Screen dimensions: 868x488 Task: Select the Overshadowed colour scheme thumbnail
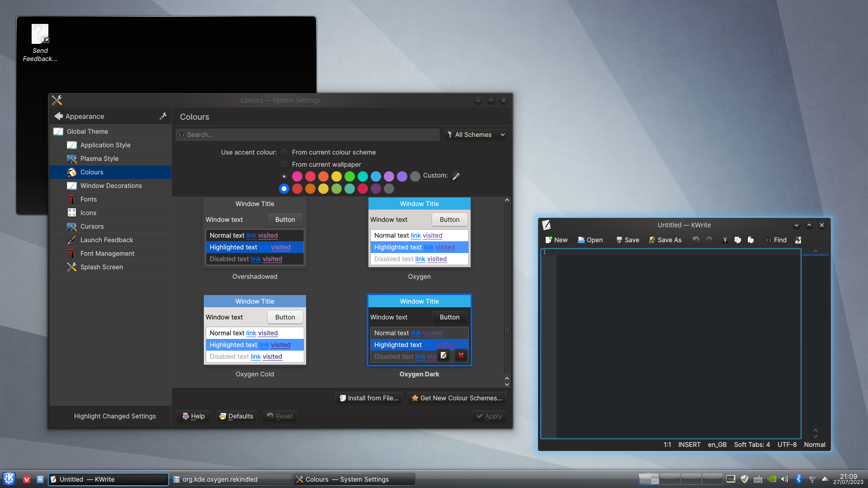tap(255, 233)
